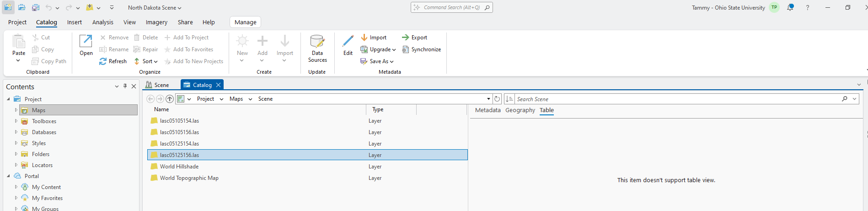Image resolution: width=868 pixels, height=211 pixels.
Task: Open the Sort dropdown menu
Action: click(150, 61)
